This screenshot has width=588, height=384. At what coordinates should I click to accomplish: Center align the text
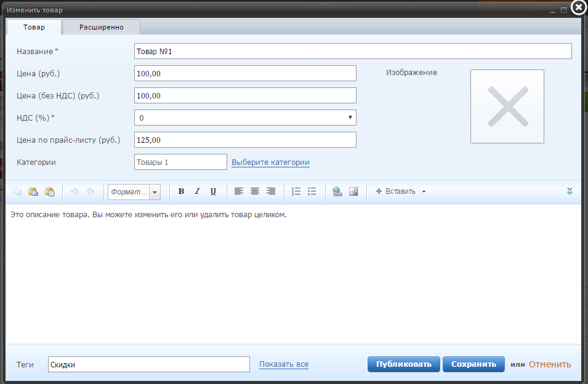pos(255,191)
